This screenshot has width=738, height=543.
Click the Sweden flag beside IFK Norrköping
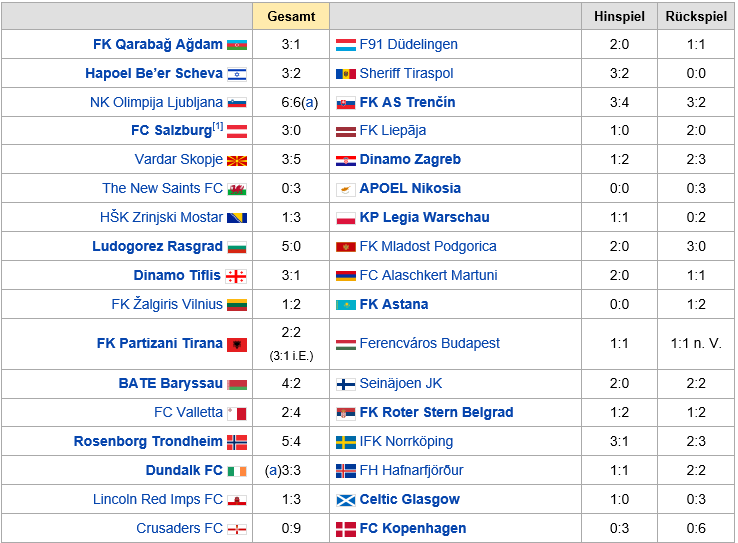[x=345, y=442]
